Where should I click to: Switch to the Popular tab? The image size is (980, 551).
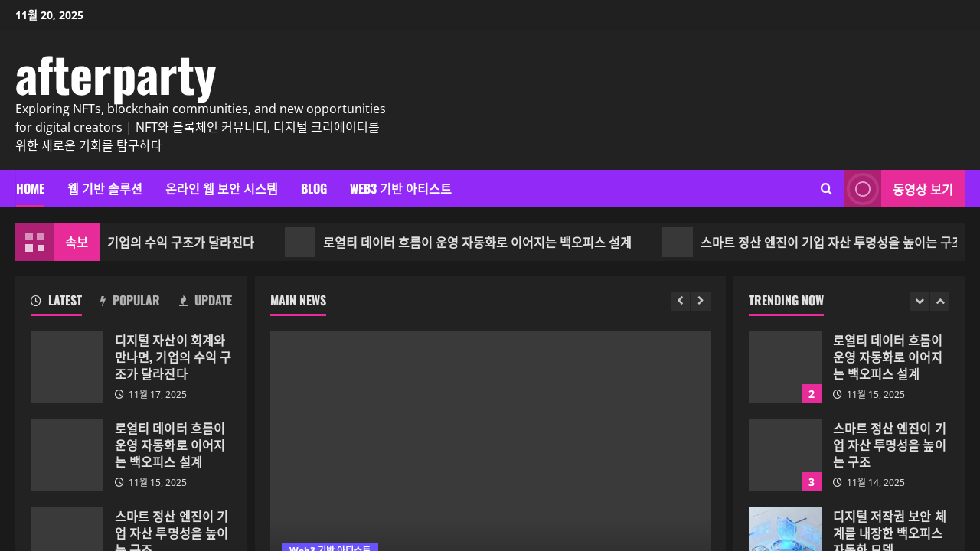[x=129, y=301]
